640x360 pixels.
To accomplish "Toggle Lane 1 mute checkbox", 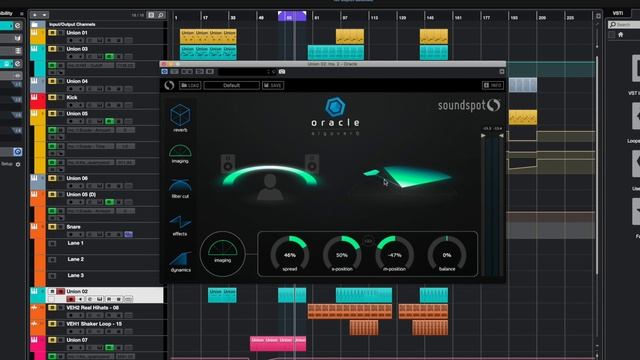I will tap(52, 243).
